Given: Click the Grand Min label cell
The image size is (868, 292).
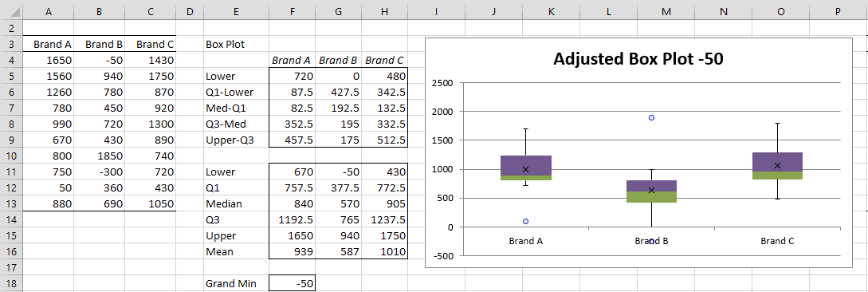Looking at the screenshot, I should tap(236, 283).
